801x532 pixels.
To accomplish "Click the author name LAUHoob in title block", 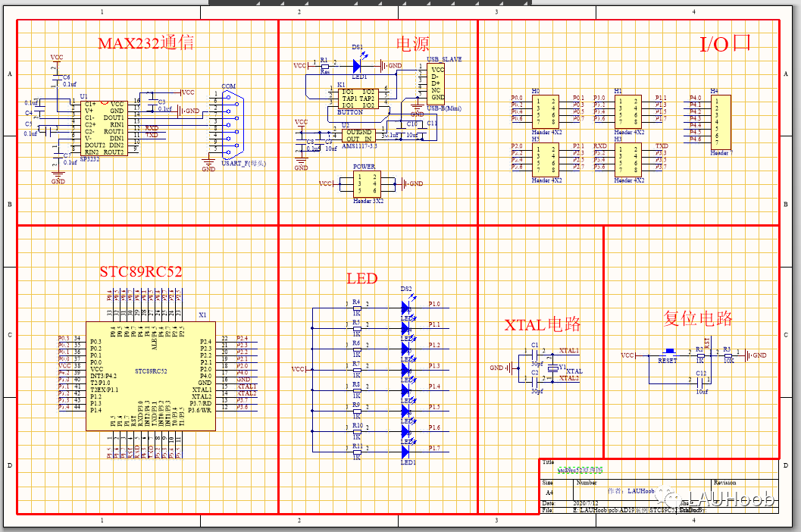I will pyautogui.click(x=642, y=491).
